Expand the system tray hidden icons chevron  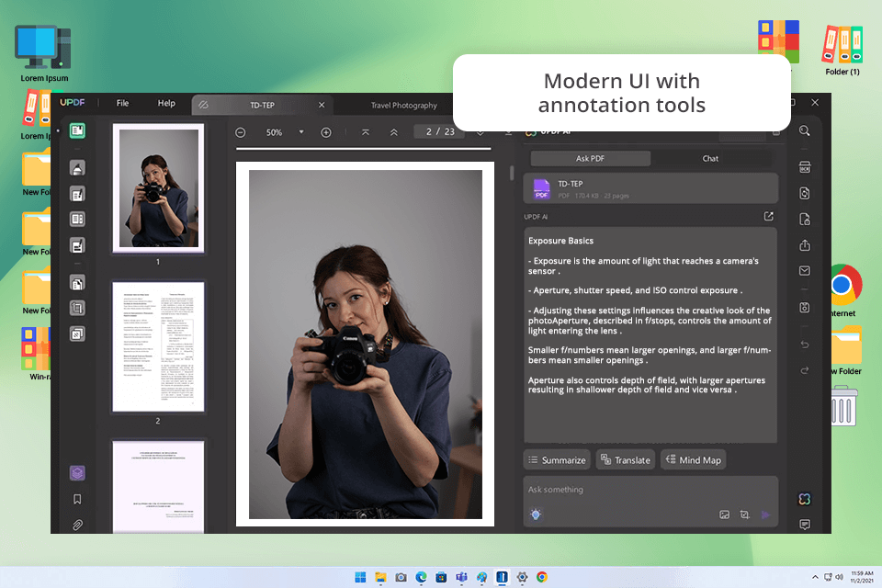pyautogui.click(x=815, y=577)
